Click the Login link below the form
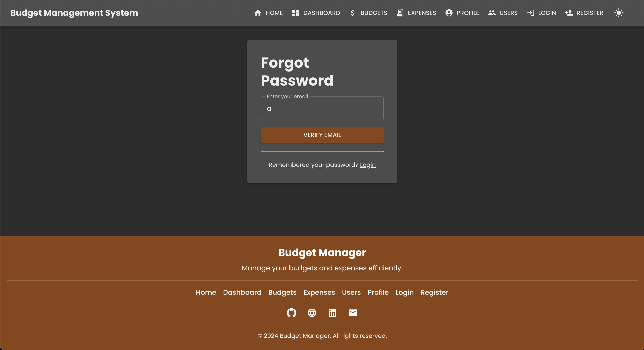This screenshot has width=644, height=350. (x=368, y=165)
